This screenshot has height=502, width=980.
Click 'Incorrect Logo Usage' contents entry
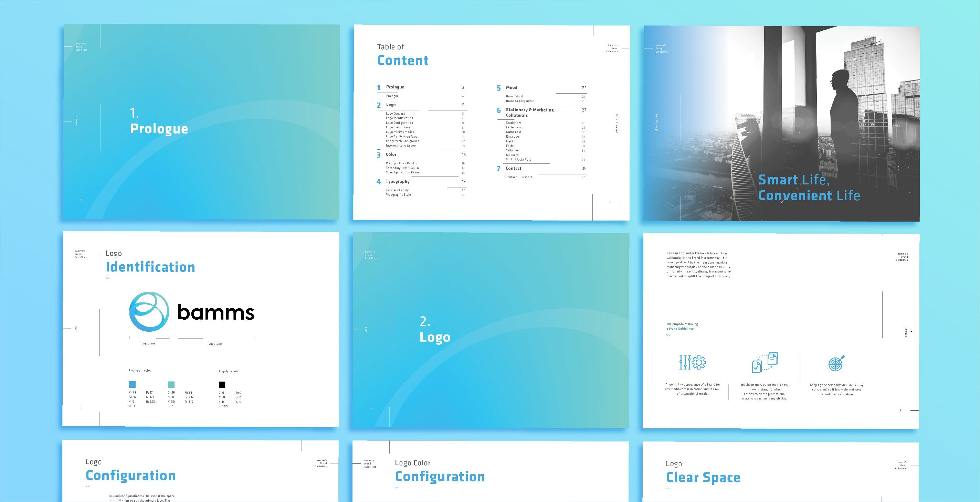(x=401, y=146)
